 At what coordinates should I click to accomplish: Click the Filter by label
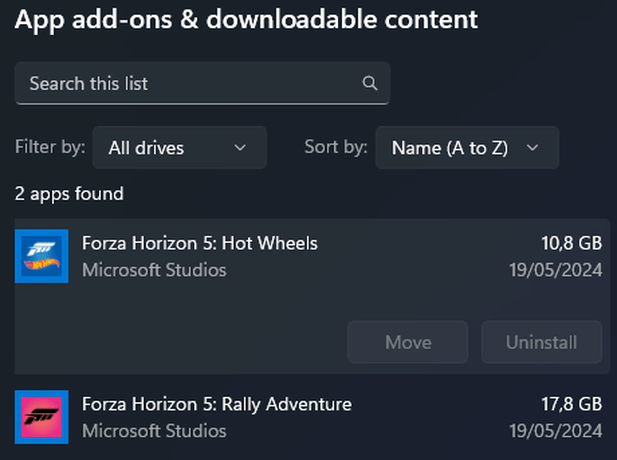tap(50, 147)
